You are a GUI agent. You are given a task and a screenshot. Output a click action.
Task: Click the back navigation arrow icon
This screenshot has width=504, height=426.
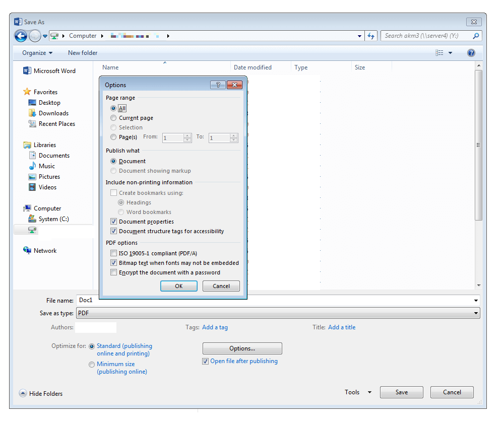[x=21, y=36]
